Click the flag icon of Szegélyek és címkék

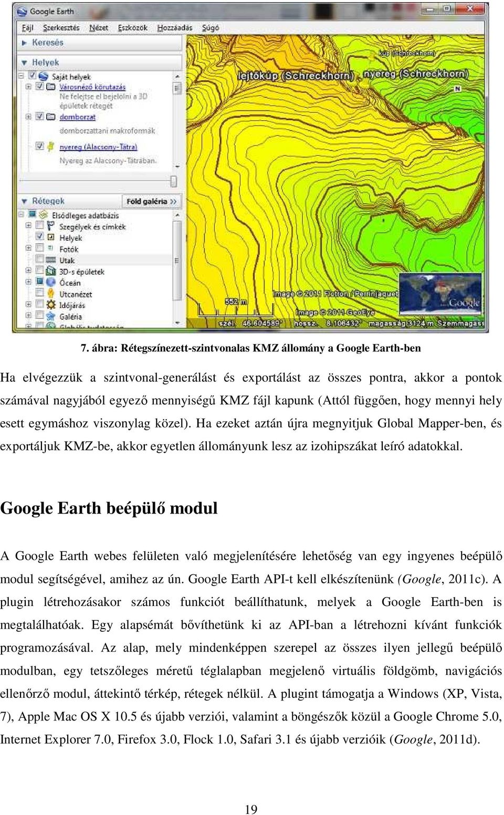tap(51, 226)
